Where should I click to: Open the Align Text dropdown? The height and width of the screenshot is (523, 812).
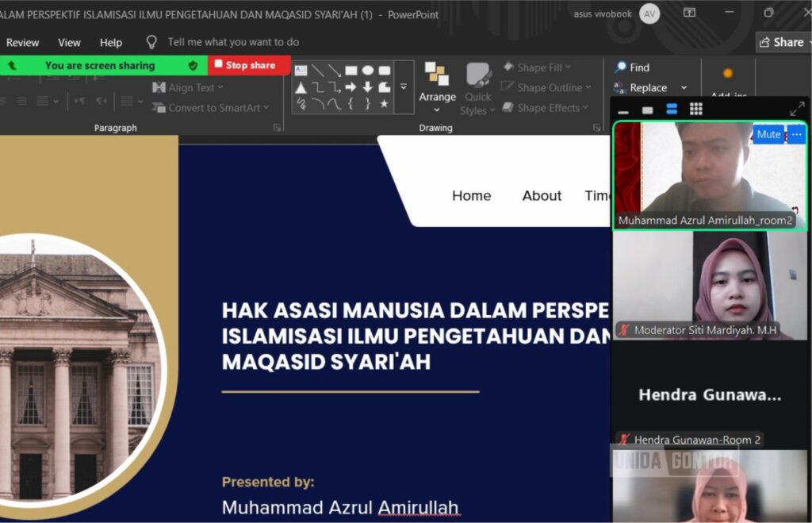187,87
